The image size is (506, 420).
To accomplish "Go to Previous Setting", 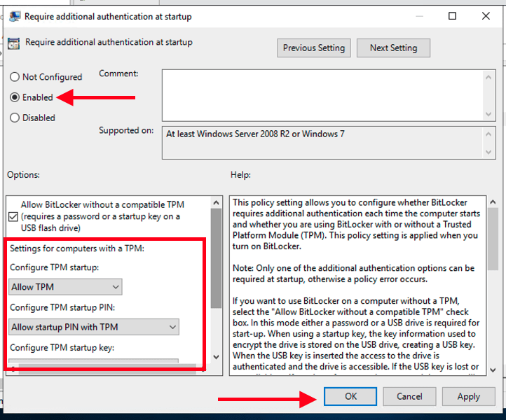I will (313, 48).
